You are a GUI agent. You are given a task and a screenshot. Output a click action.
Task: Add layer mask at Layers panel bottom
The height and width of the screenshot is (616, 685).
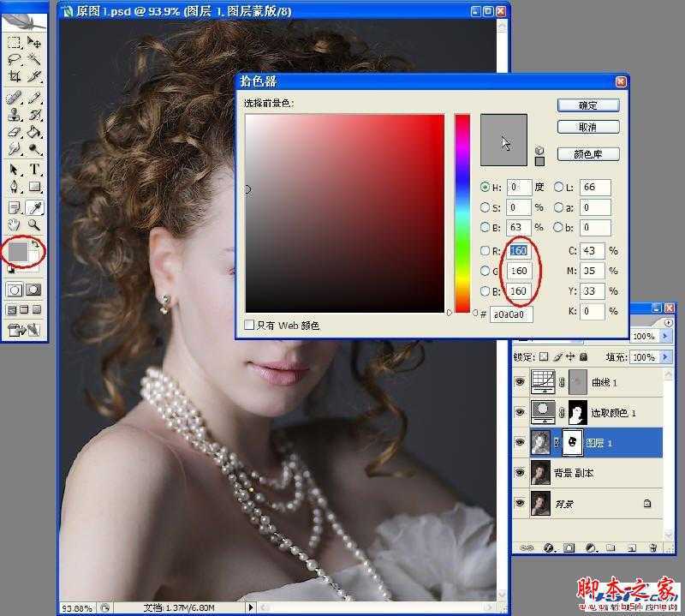(569, 547)
